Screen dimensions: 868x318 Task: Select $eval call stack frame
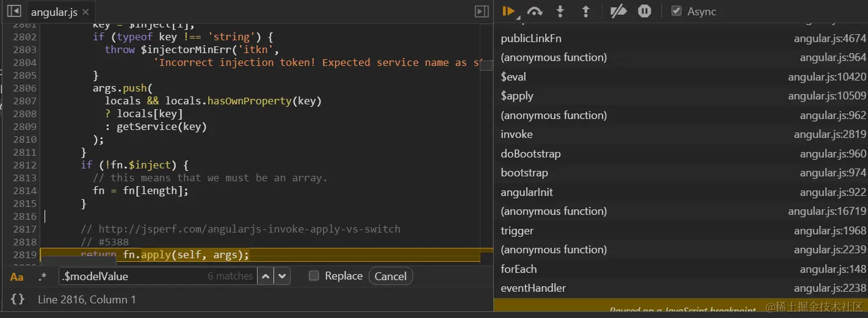681,77
